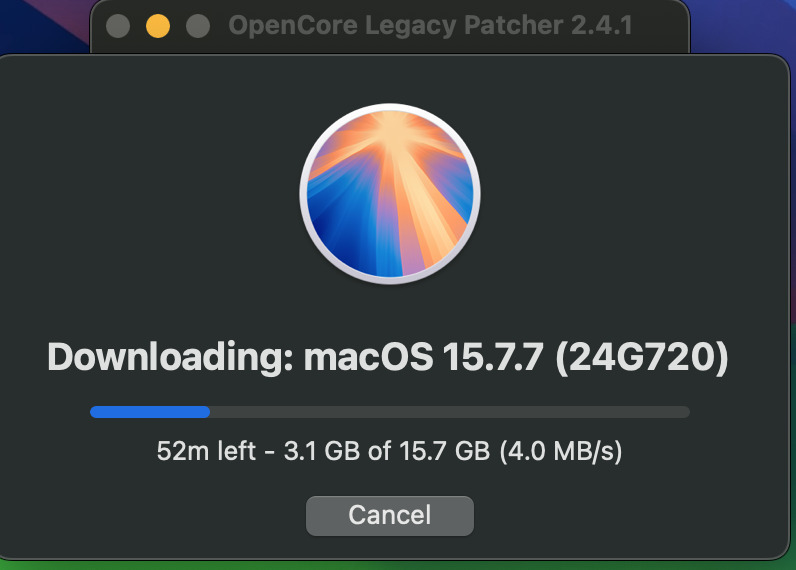Minimize the OpenCore Legacy Patcher window
Viewport: 796px width, 570px height.
click(158, 26)
